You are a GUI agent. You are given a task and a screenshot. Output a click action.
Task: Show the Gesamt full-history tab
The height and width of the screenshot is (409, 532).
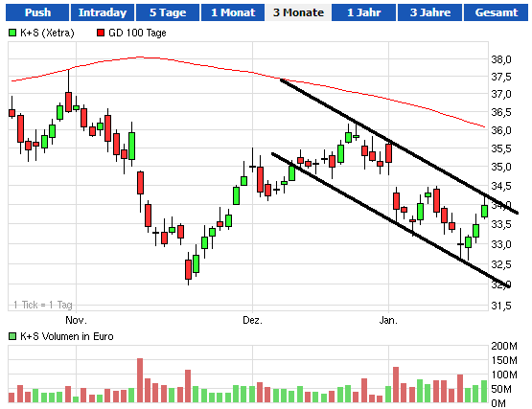496,12
